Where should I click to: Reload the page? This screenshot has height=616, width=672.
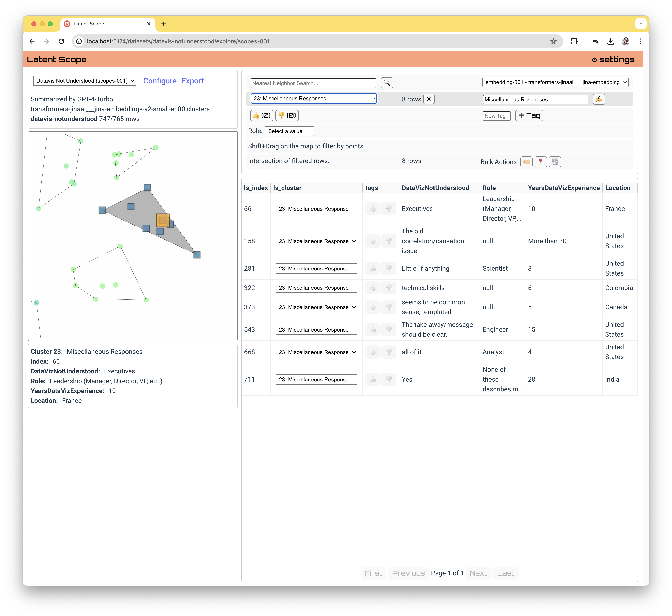click(x=61, y=41)
